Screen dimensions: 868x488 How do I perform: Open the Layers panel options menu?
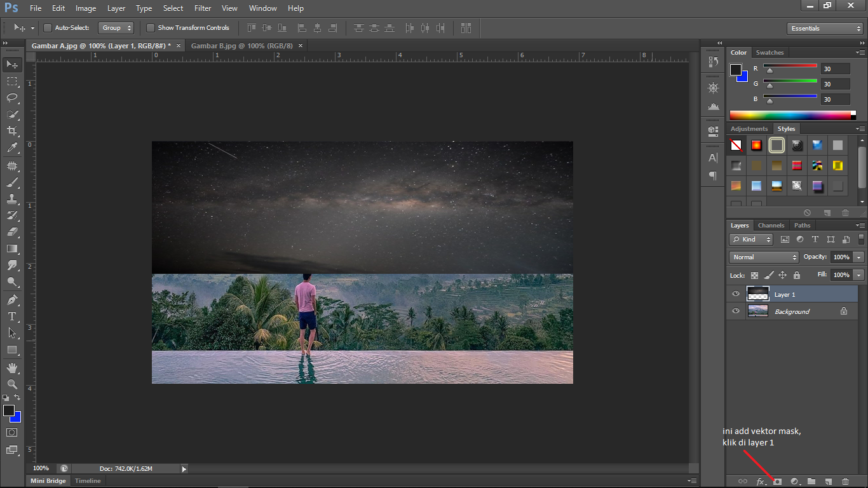pyautogui.click(x=860, y=226)
